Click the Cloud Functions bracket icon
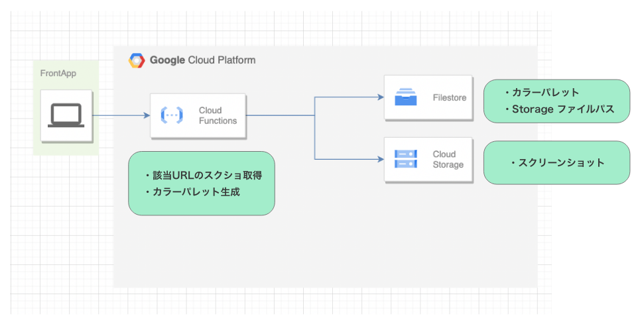The width and height of the screenshot is (644, 330). pyautogui.click(x=172, y=115)
